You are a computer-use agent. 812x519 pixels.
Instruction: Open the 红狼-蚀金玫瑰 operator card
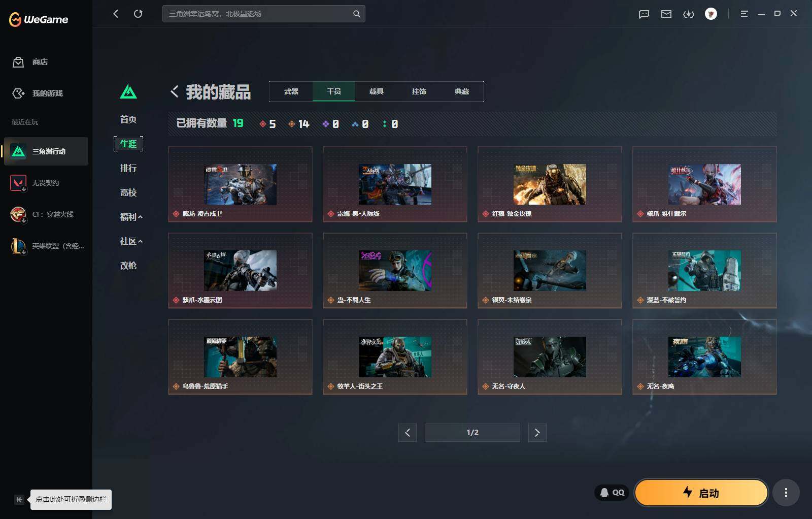pos(550,184)
